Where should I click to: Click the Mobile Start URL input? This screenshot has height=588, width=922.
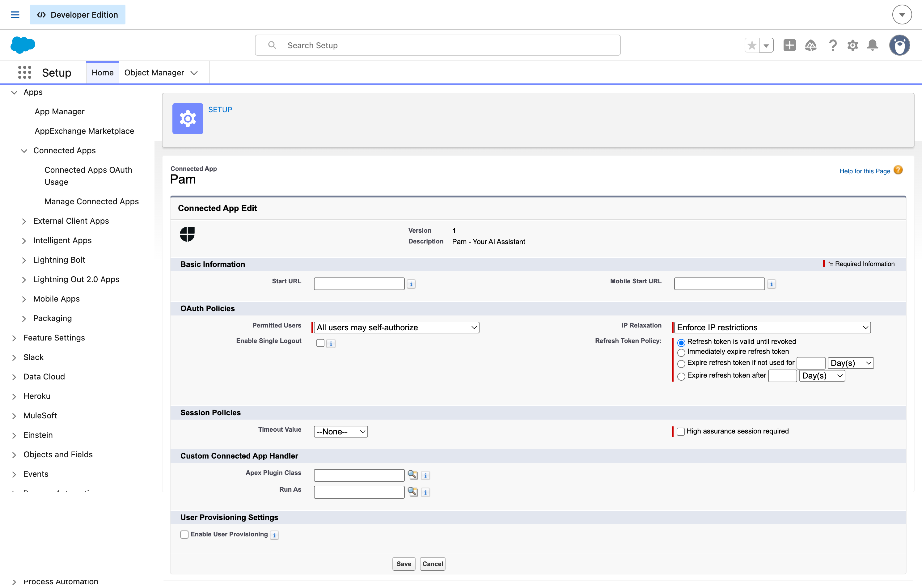coord(719,284)
